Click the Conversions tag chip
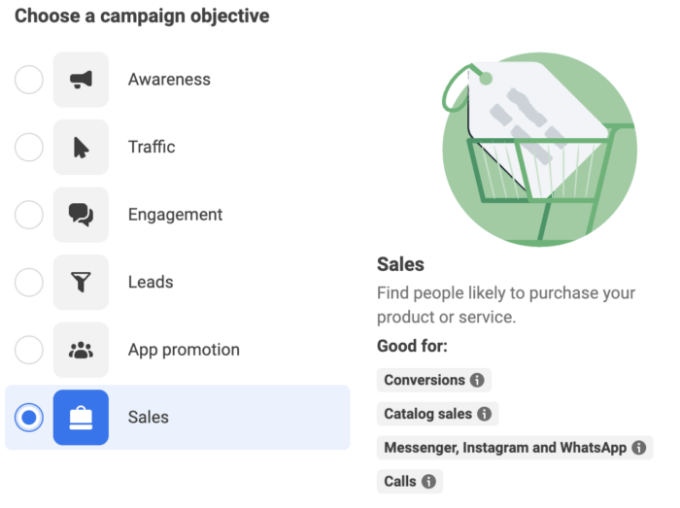680x508 pixels. point(434,380)
